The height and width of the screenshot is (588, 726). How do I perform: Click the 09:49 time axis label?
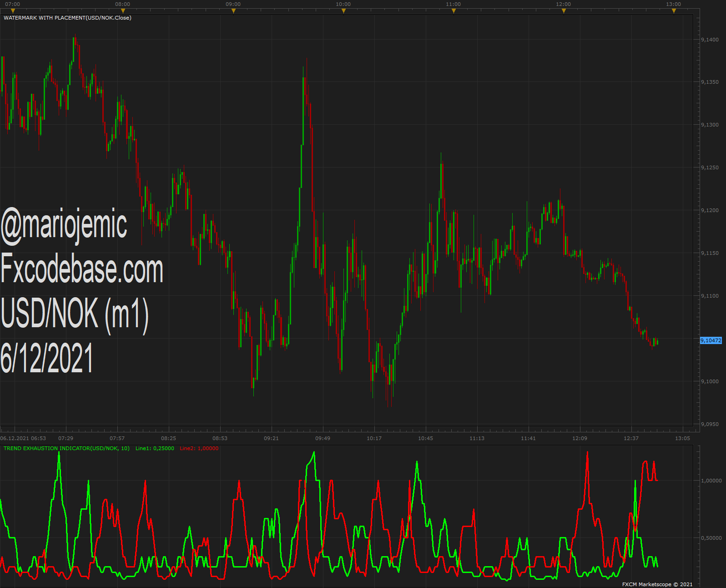pyautogui.click(x=323, y=438)
